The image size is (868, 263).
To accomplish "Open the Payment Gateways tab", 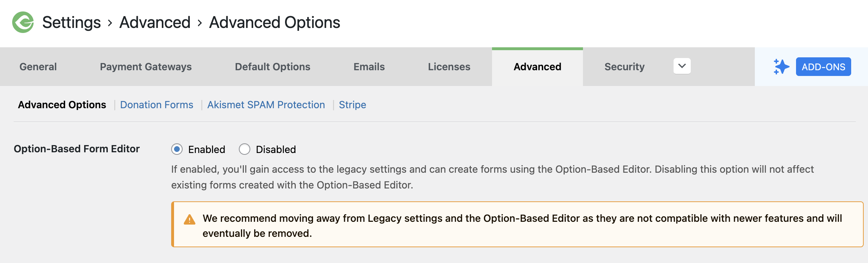I will 145,67.
